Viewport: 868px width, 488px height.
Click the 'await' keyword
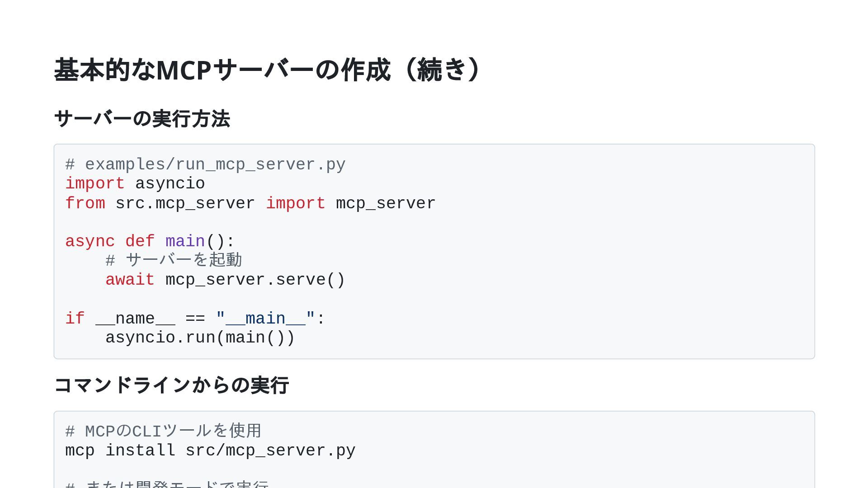(130, 280)
